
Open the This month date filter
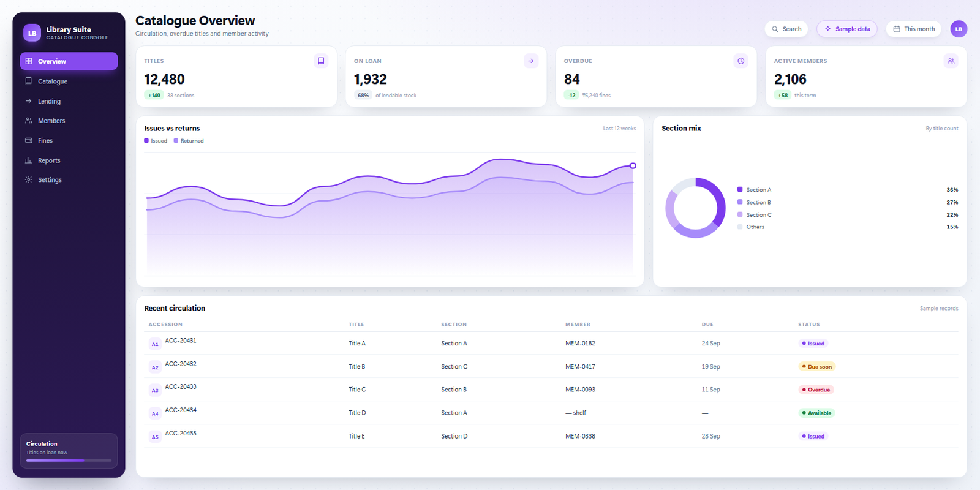[913, 29]
